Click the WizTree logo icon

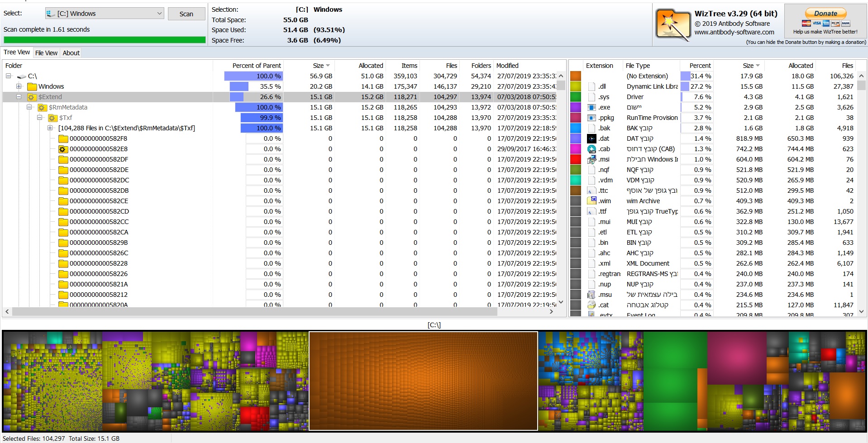pos(673,24)
